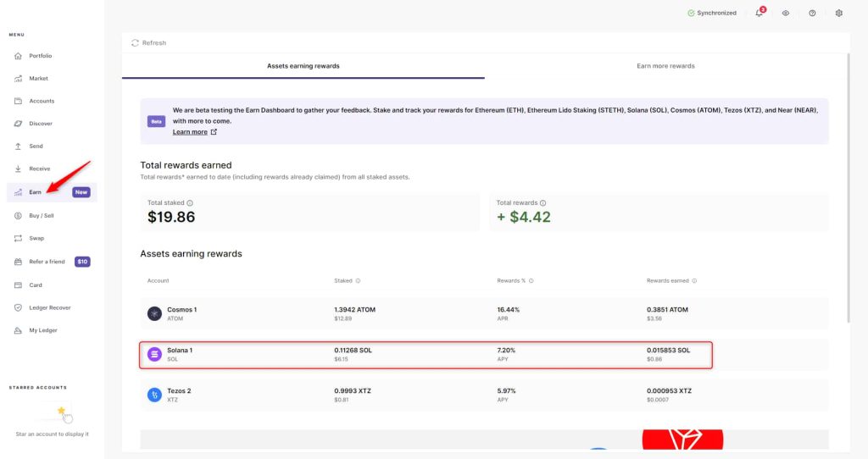
Task: Go to Market in the sidebar
Action: pos(38,79)
